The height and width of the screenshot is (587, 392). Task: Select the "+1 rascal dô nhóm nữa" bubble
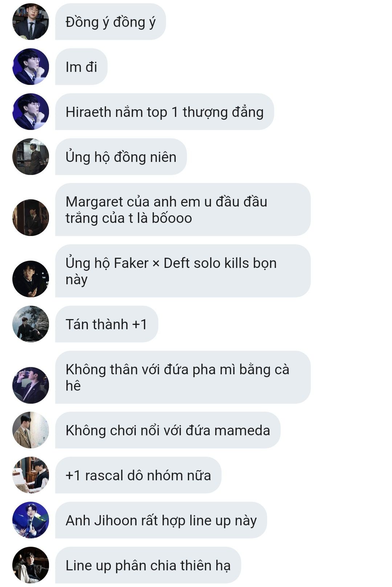138,475
